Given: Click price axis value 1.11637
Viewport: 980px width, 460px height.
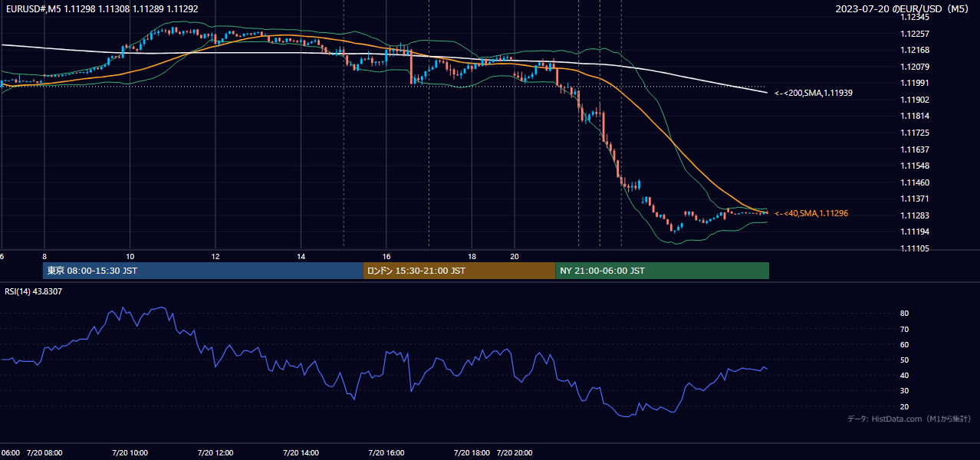Looking at the screenshot, I should 914,149.
